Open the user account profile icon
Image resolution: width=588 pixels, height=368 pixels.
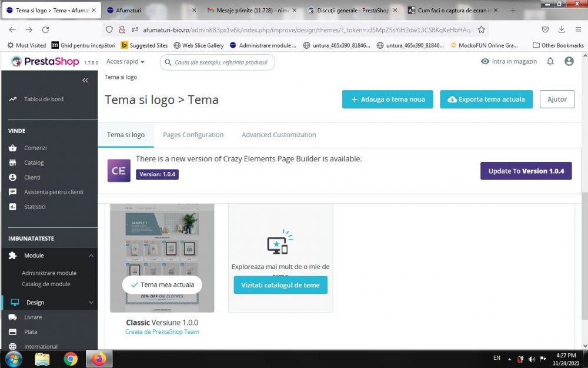(x=569, y=61)
